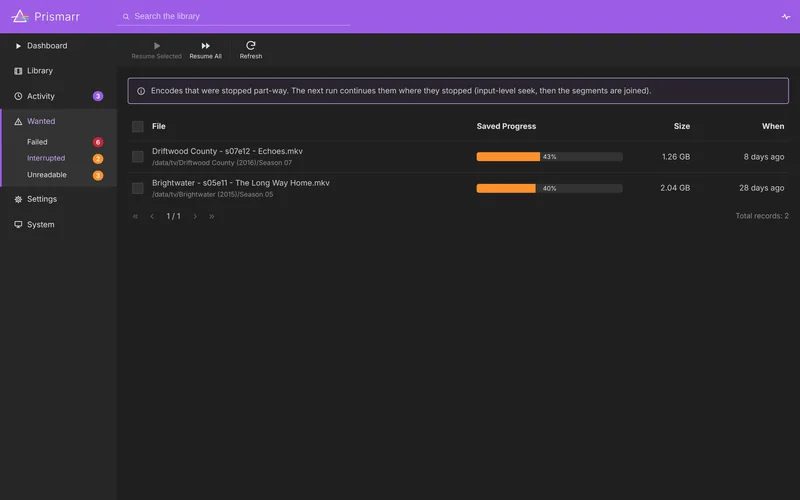
Task: Click the 2.04 GB size cell
Action: (675, 188)
